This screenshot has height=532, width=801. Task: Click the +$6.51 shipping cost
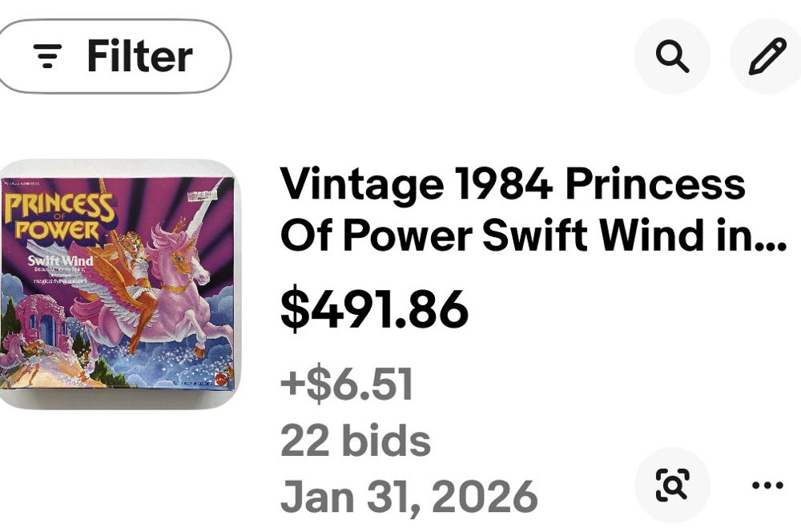346,384
